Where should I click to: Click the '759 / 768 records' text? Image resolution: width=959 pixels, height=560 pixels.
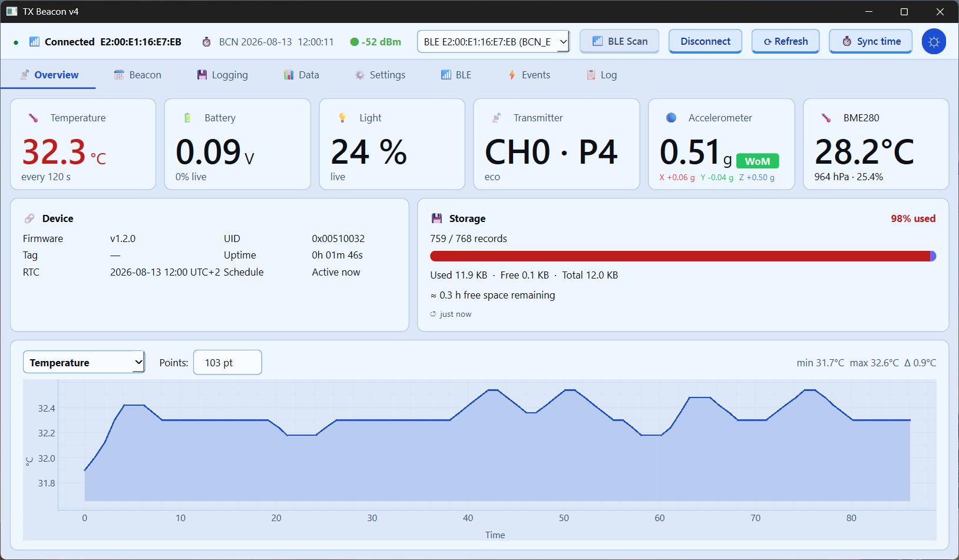(468, 238)
